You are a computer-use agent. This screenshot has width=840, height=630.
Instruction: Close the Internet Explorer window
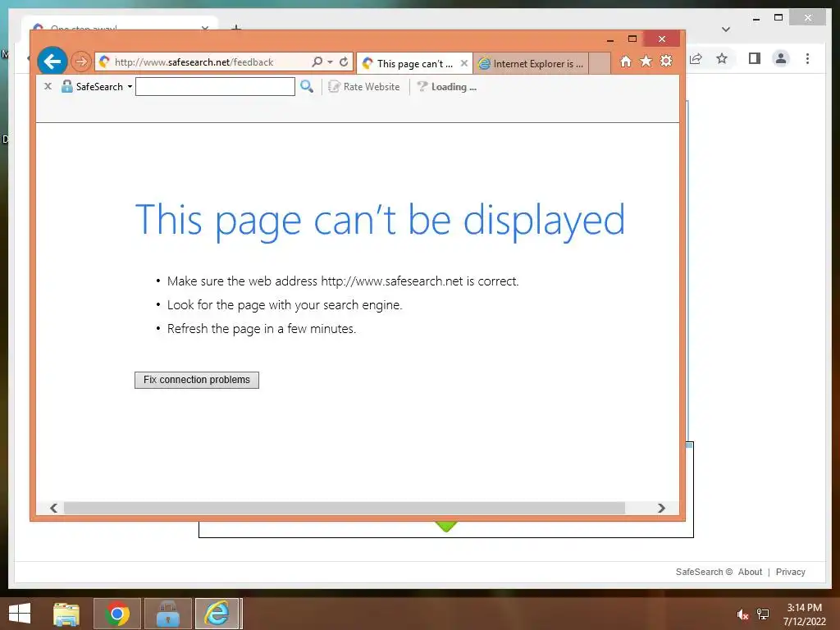[662, 39]
